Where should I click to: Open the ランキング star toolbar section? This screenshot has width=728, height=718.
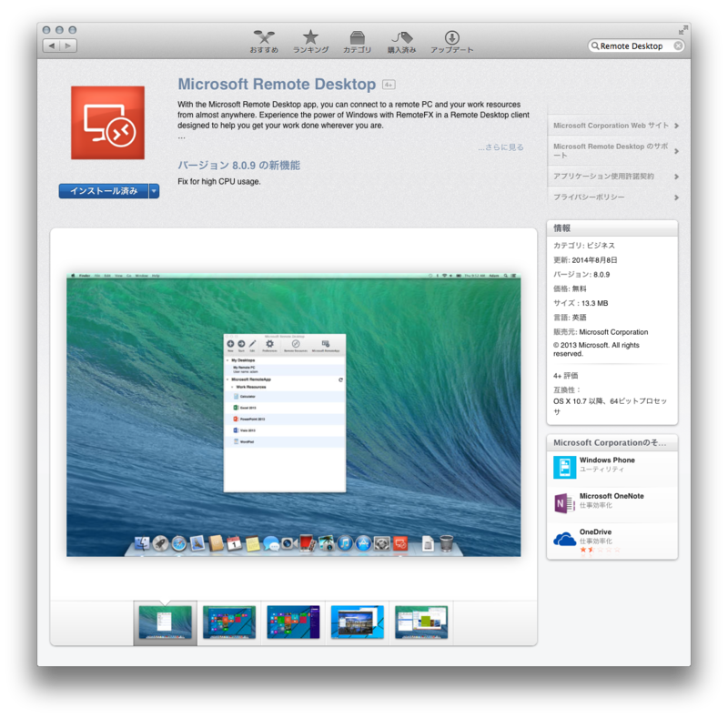310,42
